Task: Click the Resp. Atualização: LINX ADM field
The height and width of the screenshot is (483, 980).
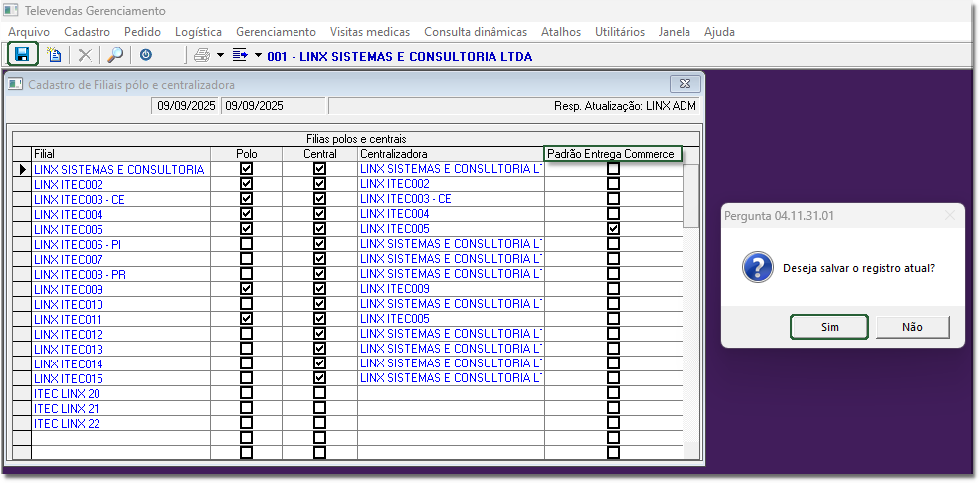Action: (513, 106)
